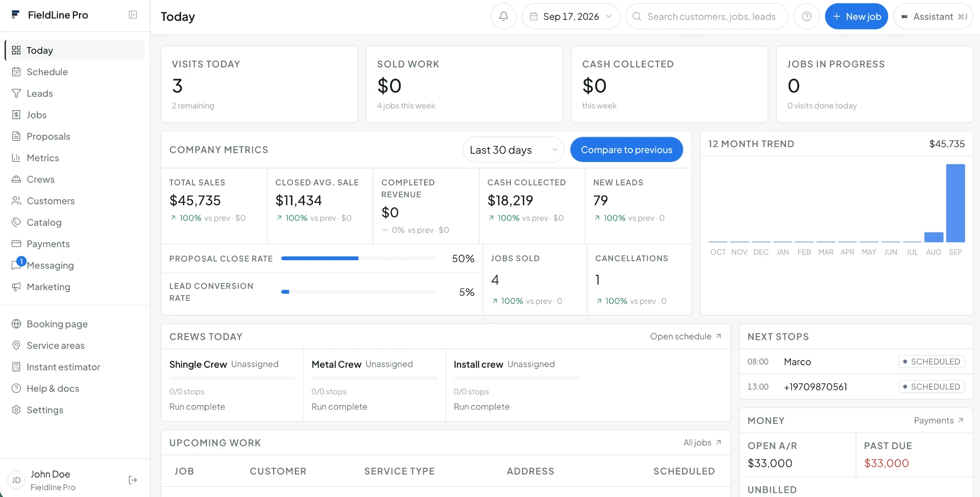Follow the Open schedule link
980x497 pixels.
coord(685,336)
